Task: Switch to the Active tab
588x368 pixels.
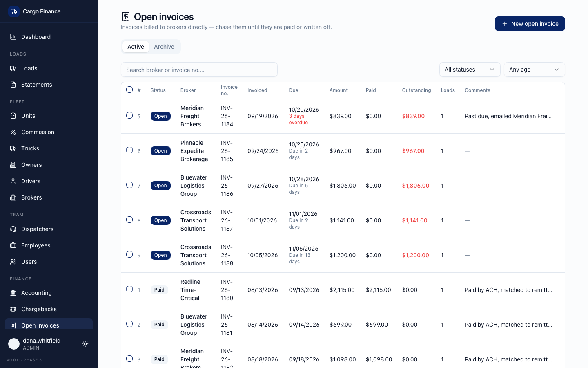Action: point(136,47)
